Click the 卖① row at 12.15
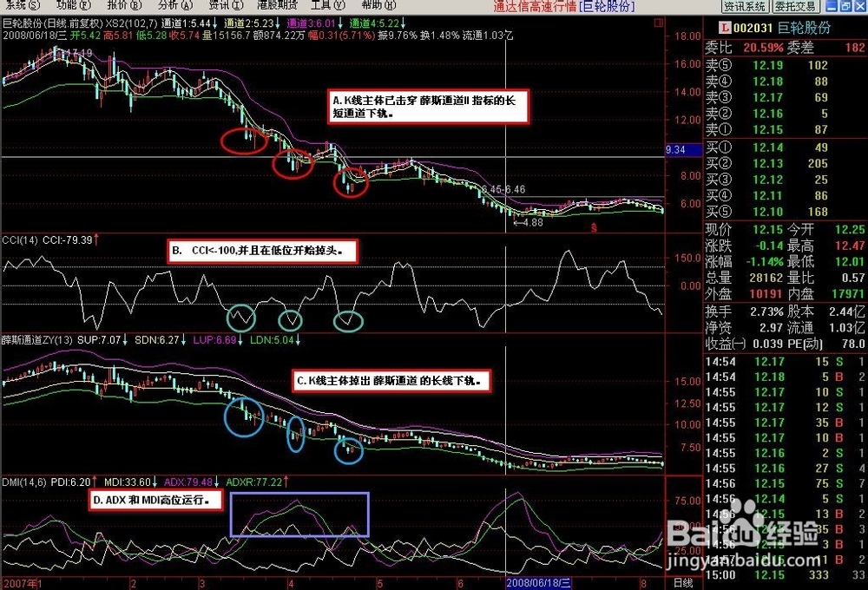This screenshot has height=590, width=868. point(786,129)
